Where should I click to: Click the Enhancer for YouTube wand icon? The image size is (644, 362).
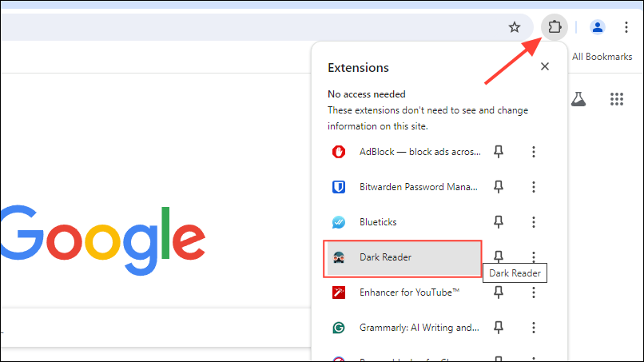coord(339,292)
